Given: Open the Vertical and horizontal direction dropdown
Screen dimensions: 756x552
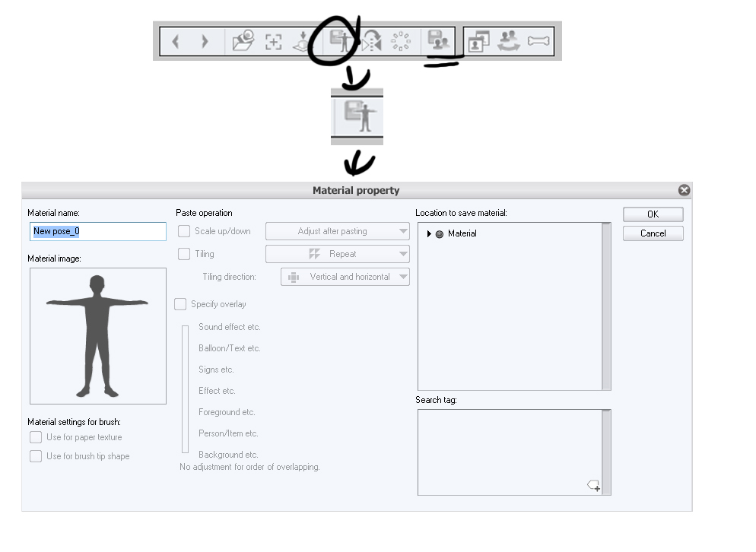Looking at the screenshot, I should point(345,278).
